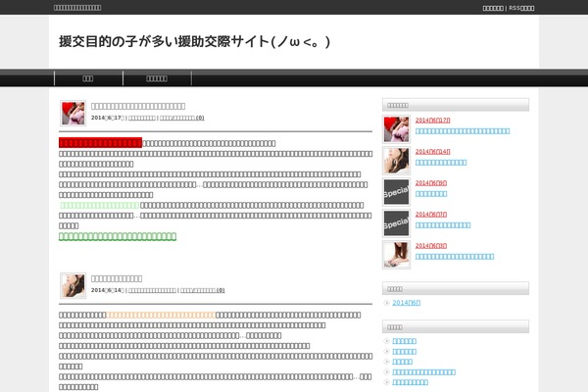Click the RSS link in the top bar
Image resolution: width=588 pixels, height=392 pixels.
coord(521,8)
